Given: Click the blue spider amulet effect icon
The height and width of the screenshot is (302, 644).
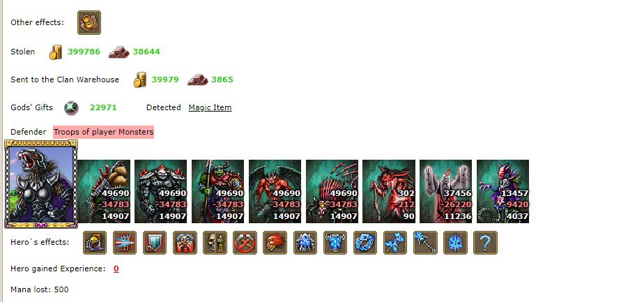Looking at the screenshot, I should [305, 243].
